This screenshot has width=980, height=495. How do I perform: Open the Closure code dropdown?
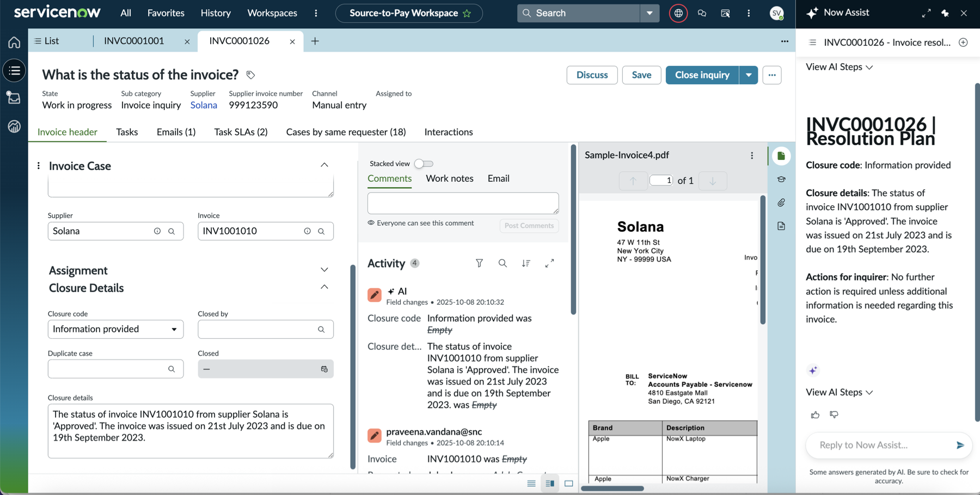[x=115, y=329]
